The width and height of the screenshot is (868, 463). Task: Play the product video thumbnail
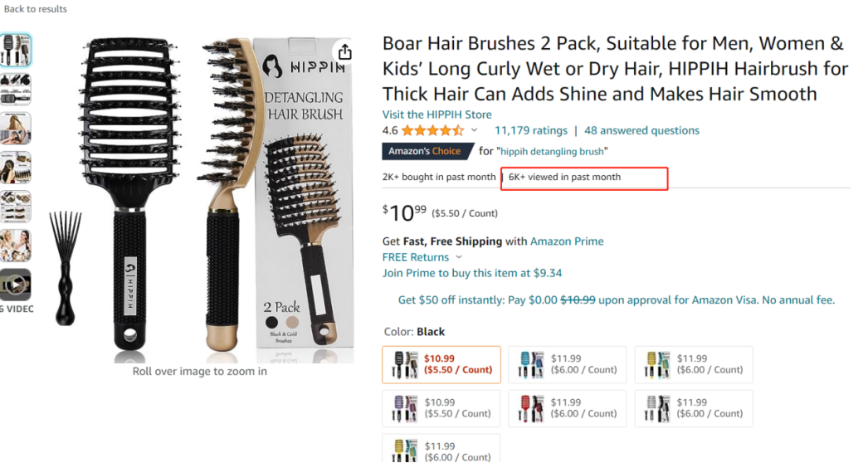point(16,285)
